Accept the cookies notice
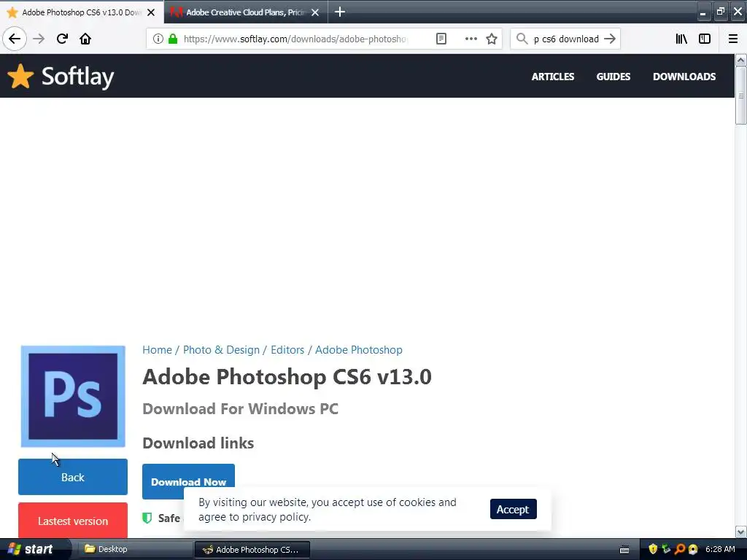 tap(513, 509)
